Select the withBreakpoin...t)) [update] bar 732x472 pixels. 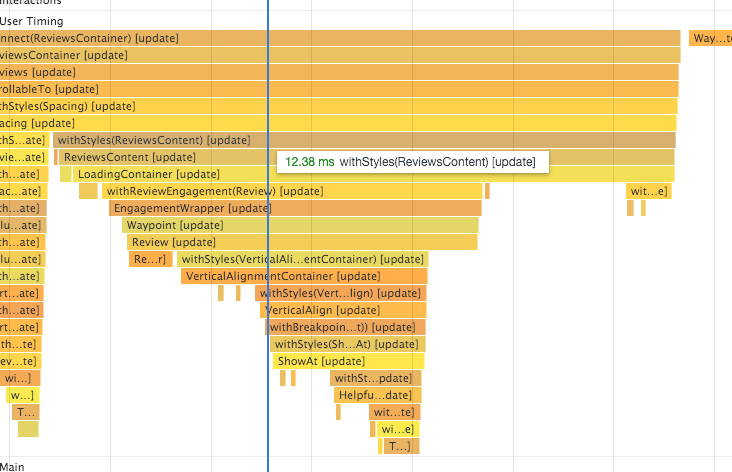point(345,327)
